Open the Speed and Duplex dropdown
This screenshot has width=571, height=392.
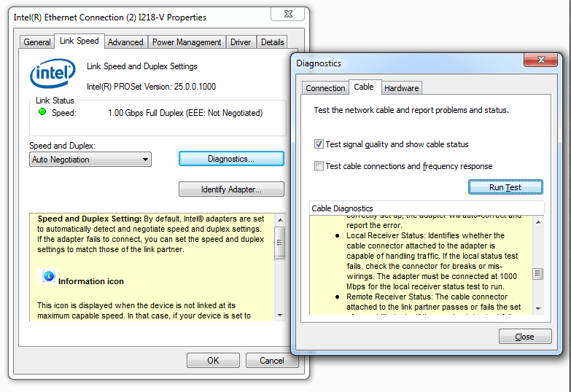pyautogui.click(x=90, y=160)
